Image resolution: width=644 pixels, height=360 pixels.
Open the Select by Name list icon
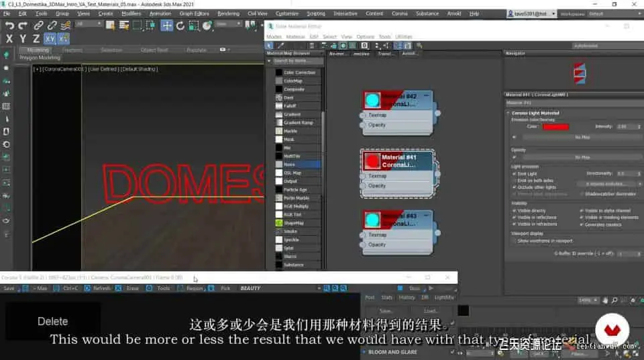pos(123,26)
